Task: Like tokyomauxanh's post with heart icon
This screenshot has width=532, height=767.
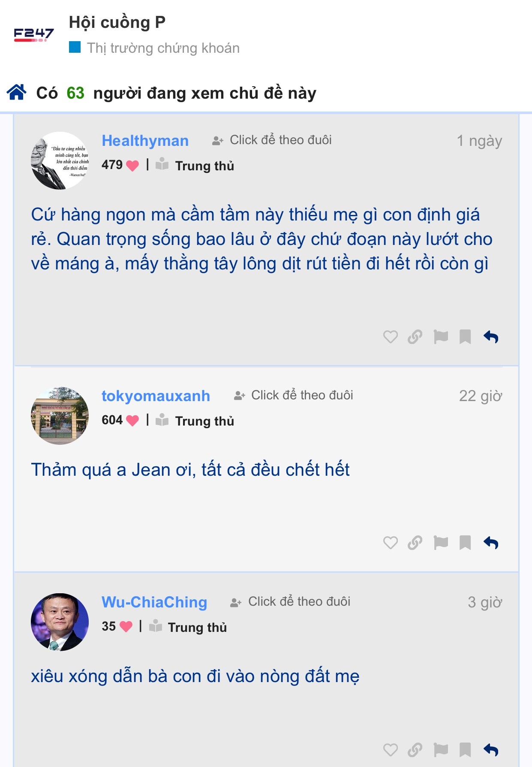Action: (390, 543)
